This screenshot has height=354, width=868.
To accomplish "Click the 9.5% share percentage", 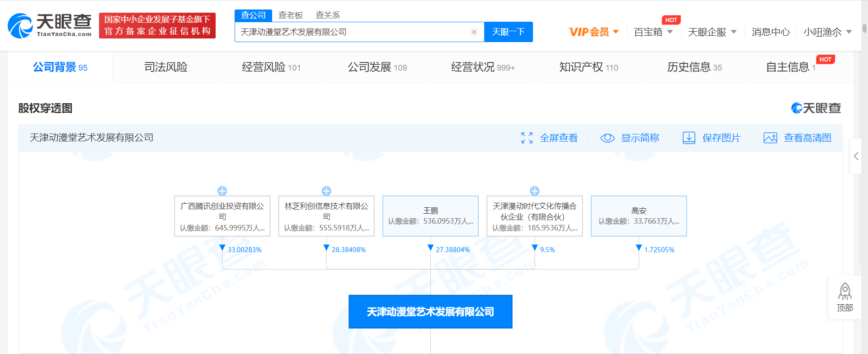I will pyautogui.click(x=547, y=250).
